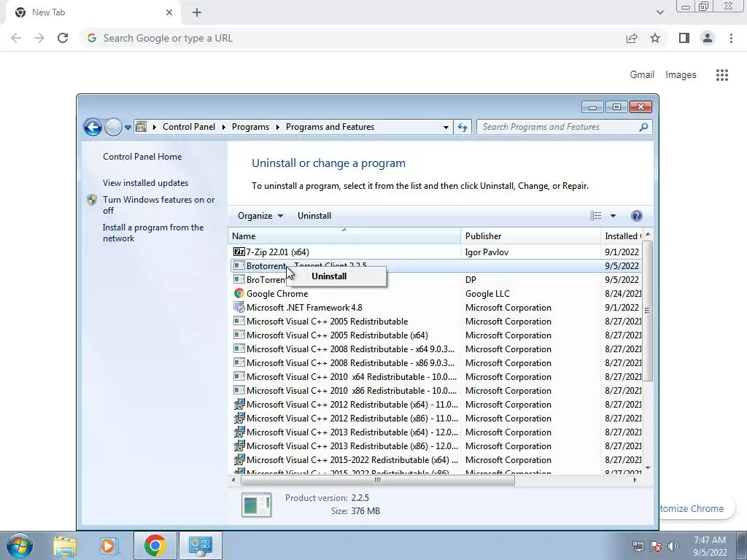The width and height of the screenshot is (747, 560).
Task: Open Windows Explorer from the taskbar
Action: [65, 546]
